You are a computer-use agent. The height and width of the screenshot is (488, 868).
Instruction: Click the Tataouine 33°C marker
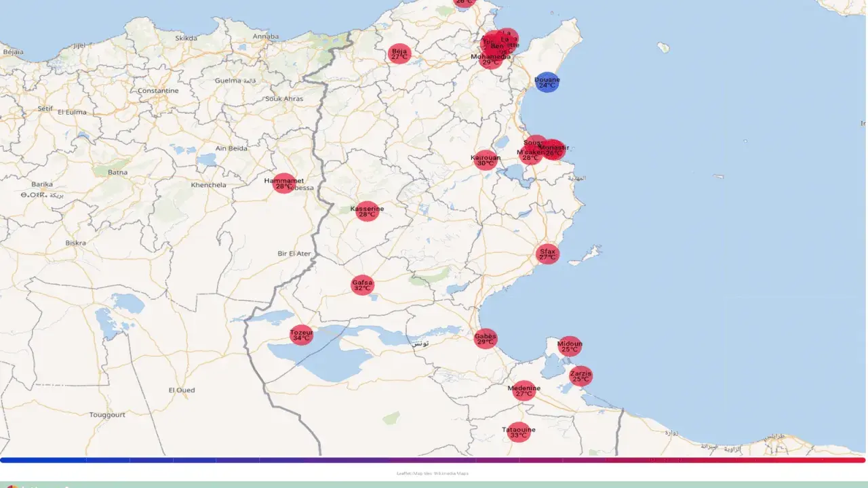519,432
